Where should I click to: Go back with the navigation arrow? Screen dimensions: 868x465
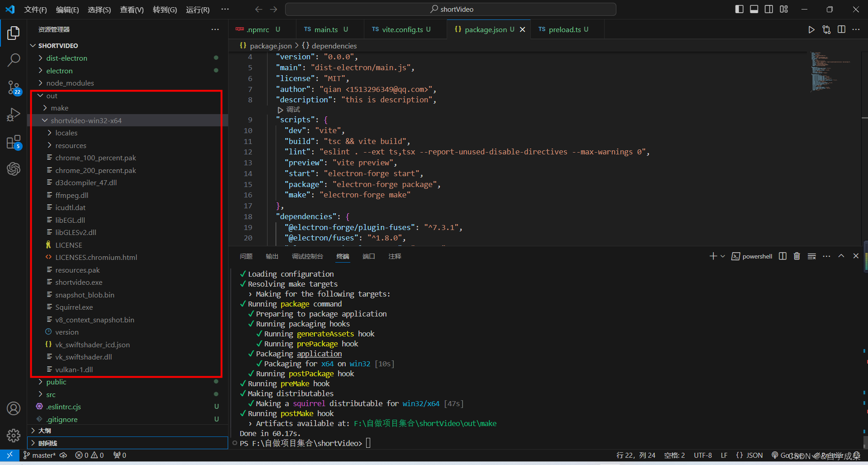(259, 9)
